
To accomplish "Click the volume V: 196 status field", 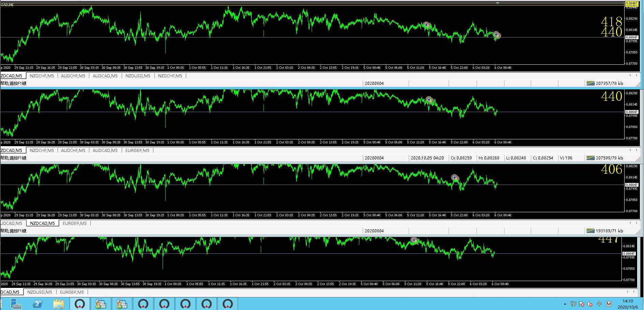I will tap(566, 158).
